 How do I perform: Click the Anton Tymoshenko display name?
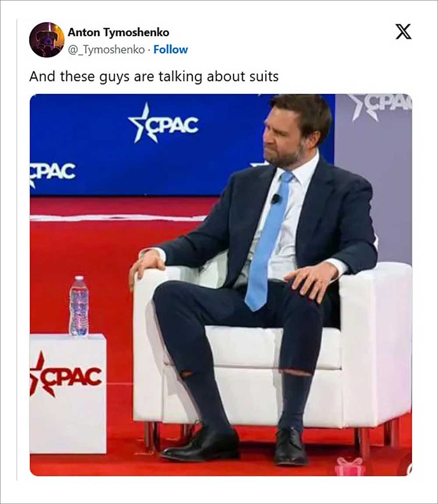click(118, 32)
